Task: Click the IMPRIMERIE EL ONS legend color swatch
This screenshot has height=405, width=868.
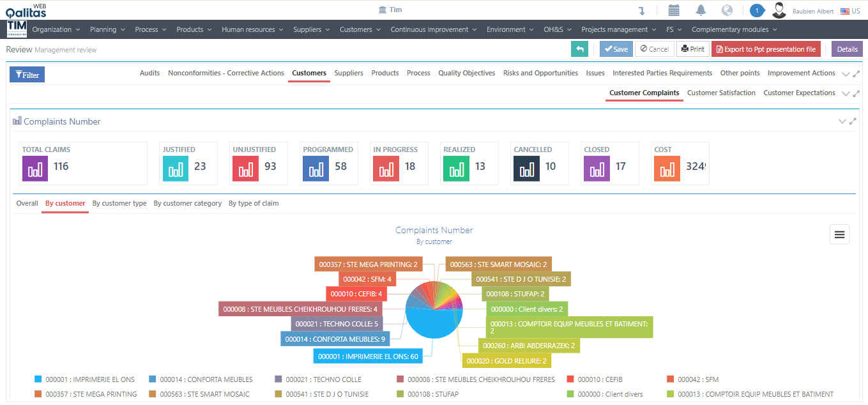Action: (x=36, y=379)
